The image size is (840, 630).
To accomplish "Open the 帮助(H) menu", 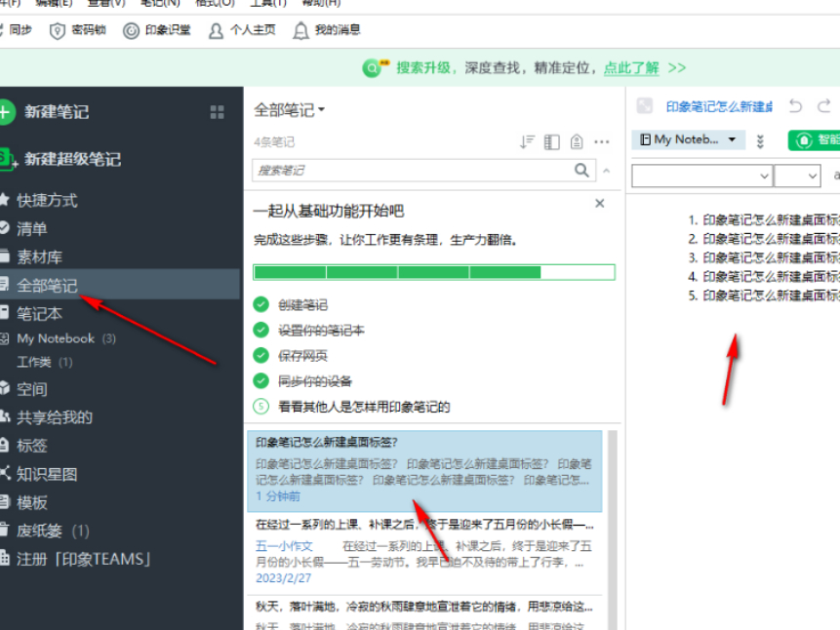I will [320, 3].
